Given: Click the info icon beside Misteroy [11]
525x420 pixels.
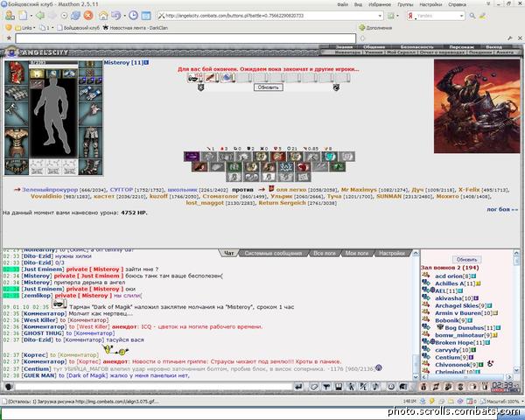Looking at the screenshot, I should (147, 62).
